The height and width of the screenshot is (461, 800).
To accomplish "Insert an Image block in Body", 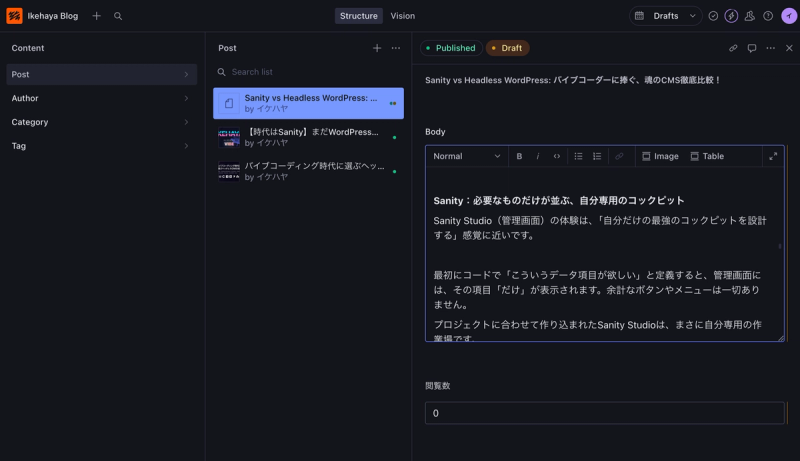I will [x=660, y=156].
